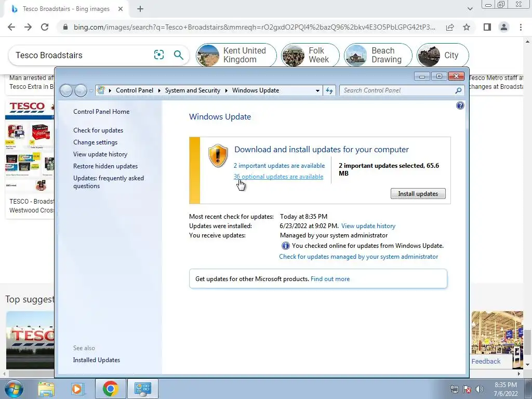Click the Help question mark icon
This screenshot has height=399, width=532.
[460, 105]
